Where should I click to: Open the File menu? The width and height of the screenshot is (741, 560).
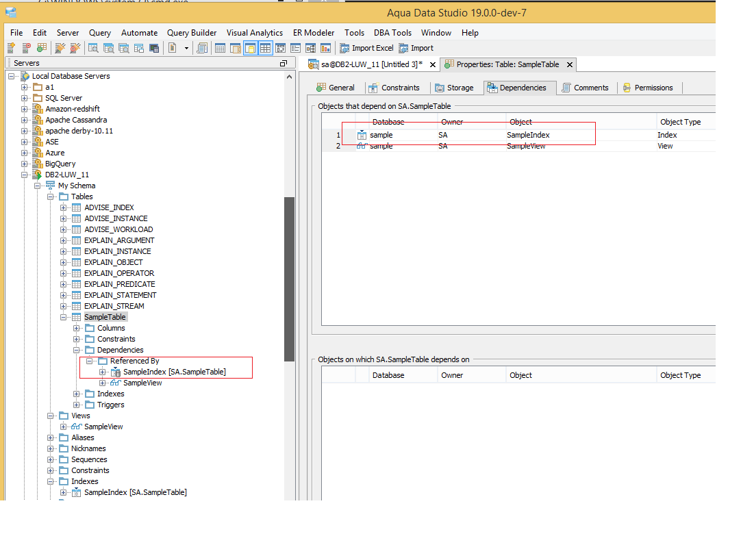coord(16,33)
